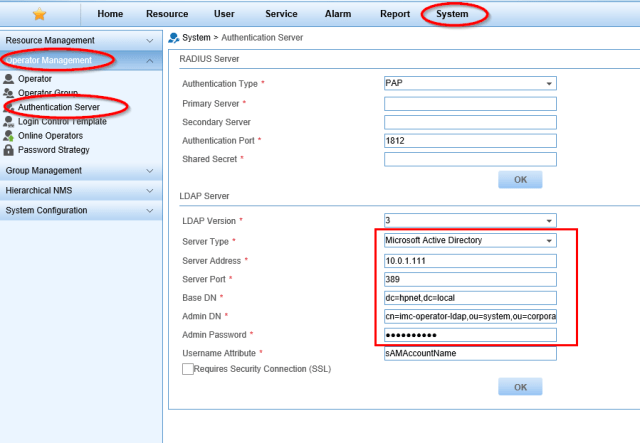Open the User menu tab
Image resolution: width=640 pixels, height=443 pixels.
(x=224, y=14)
